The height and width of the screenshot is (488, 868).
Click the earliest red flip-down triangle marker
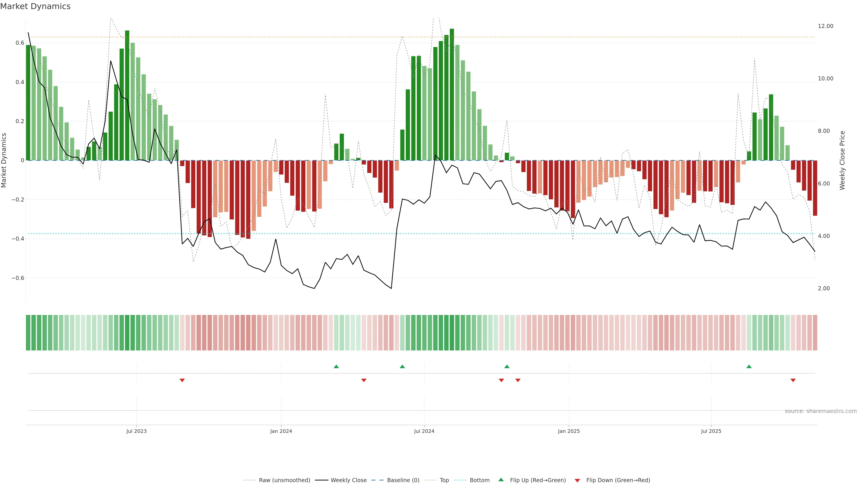coord(182,380)
